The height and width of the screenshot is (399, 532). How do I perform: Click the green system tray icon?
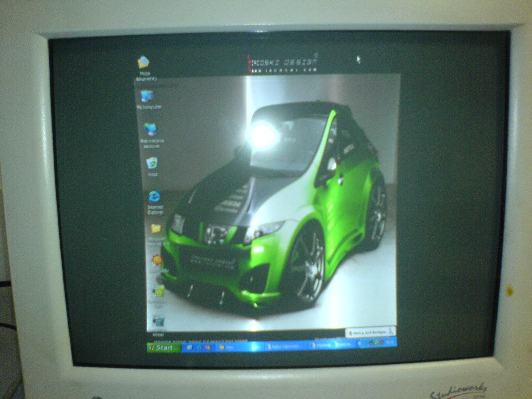tap(376, 343)
